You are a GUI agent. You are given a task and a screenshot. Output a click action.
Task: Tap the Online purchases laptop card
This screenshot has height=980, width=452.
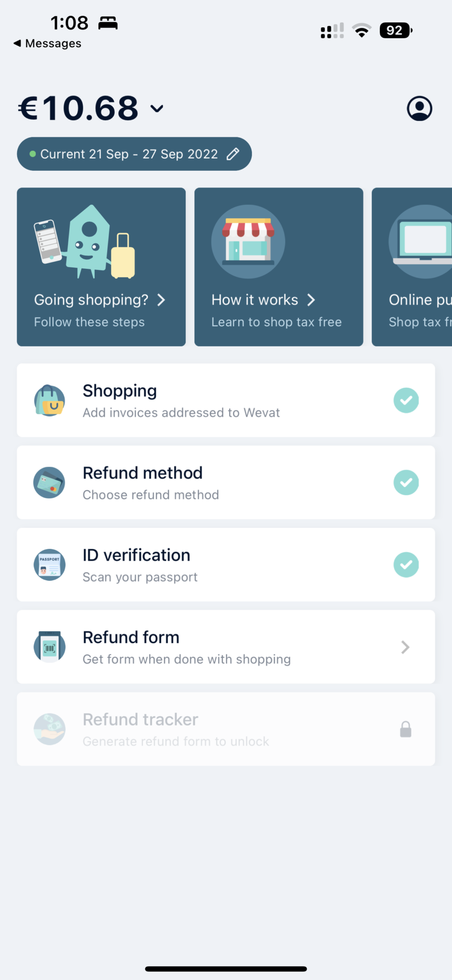click(x=412, y=267)
